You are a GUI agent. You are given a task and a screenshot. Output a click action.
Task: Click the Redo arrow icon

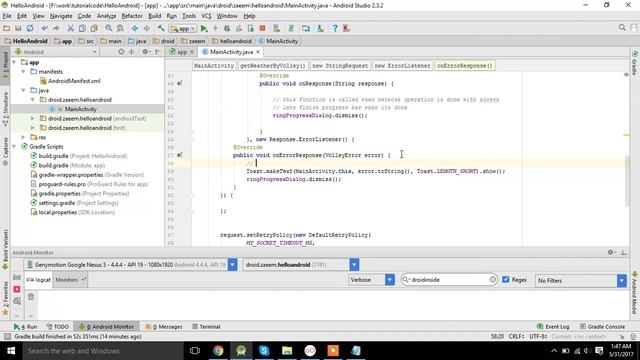[x=56, y=28]
